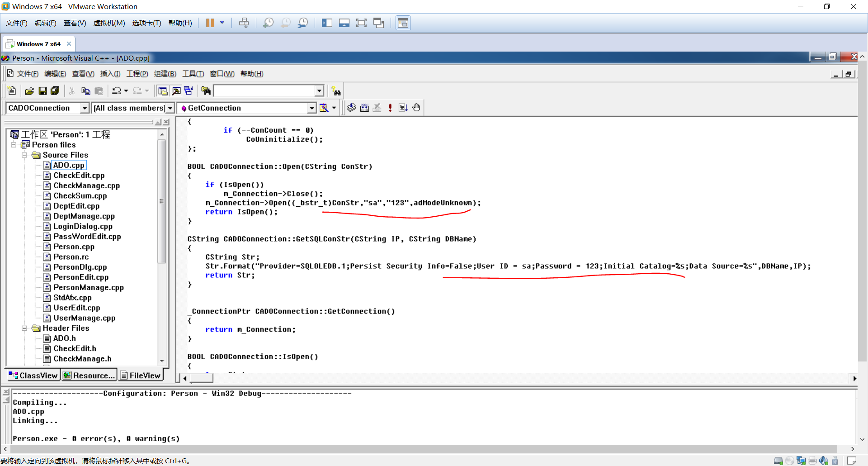Click the Stop Build icon
Image resolution: width=868 pixels, height=466 pixels.
pos(377,108)
